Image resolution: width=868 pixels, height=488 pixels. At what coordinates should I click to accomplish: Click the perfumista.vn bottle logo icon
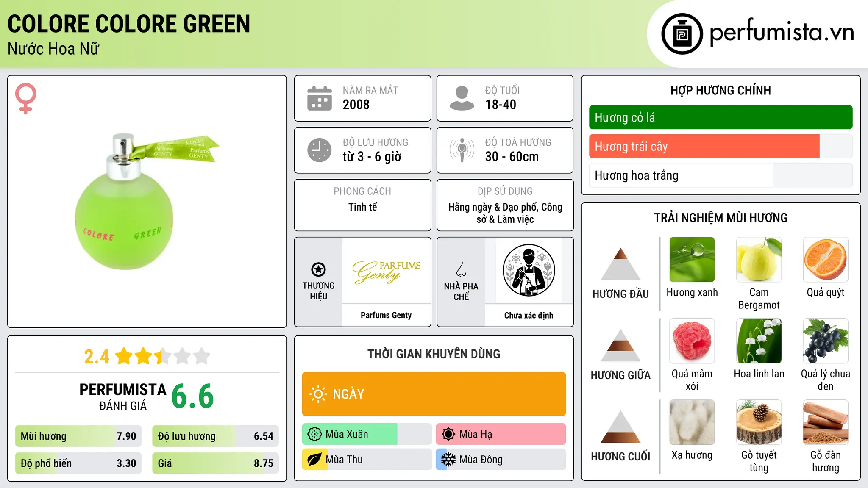click(682, 34)
